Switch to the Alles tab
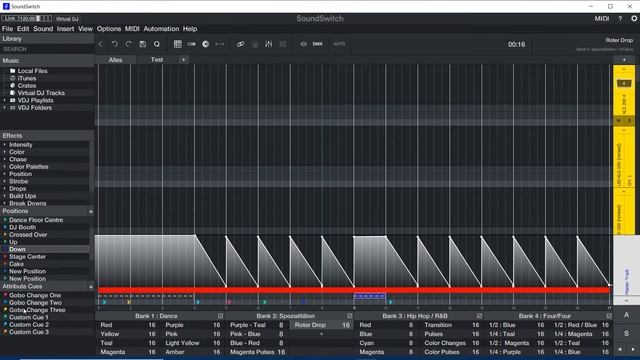 tap(116, 60)
